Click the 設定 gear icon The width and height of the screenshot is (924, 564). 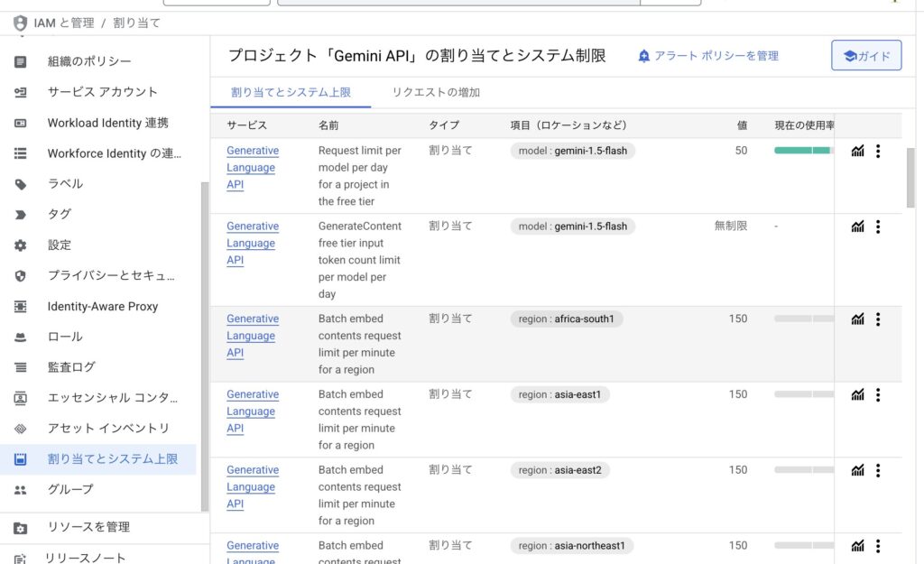point(20,245)
